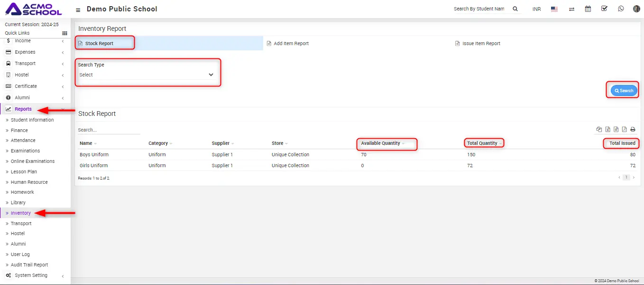Screen dimensions: 644x285
Task: Open the Audit Trail Report link
Action: click(x=29, y=265)
